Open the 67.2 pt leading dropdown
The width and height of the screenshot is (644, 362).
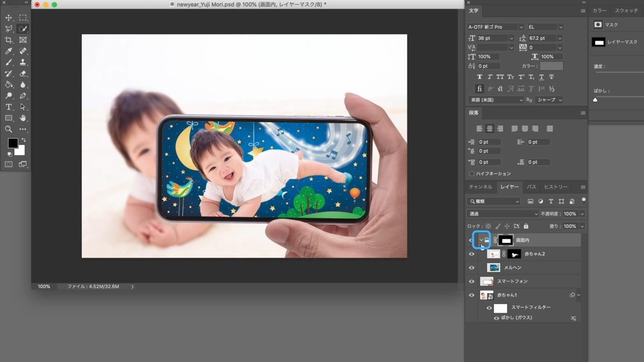(x=560, y=38)
